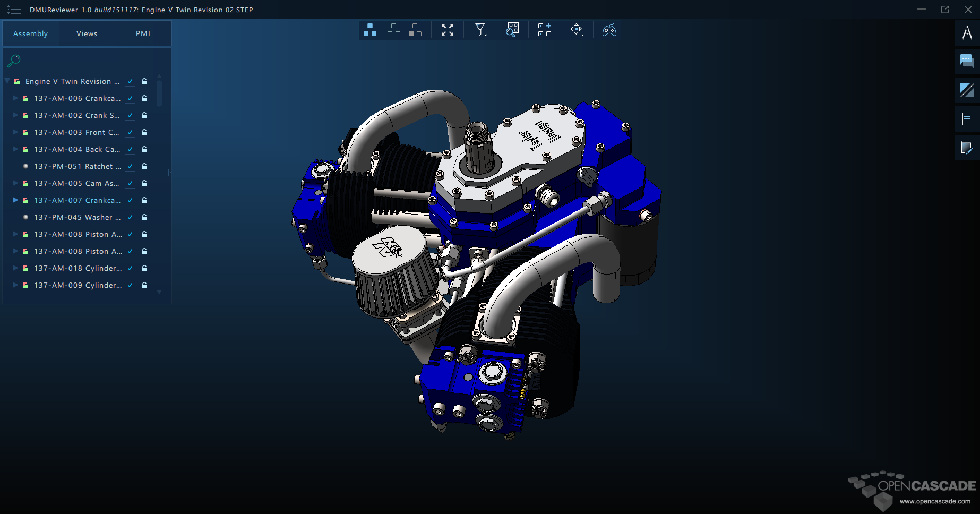Image resolution: width=980 pixels, height=514 pixels.
Task: Click the magnifier-over-grid toolbar icon
Action: click(512, 30)
